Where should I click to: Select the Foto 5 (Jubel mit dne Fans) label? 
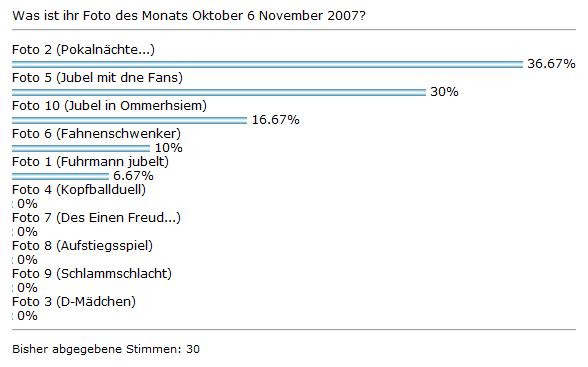click(98, 78)
